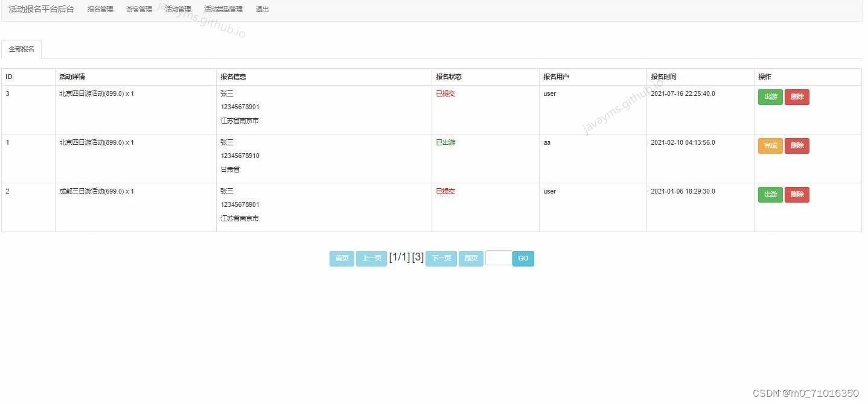Click the 活动报名平台后台 header link
The height and width of the screenshot is (404, 868).
[41, 8]
